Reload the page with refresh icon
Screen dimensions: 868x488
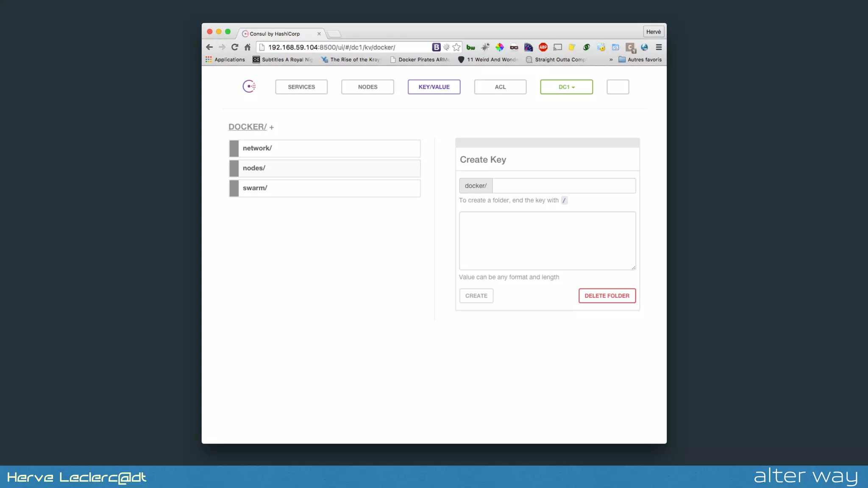(235, 47)
